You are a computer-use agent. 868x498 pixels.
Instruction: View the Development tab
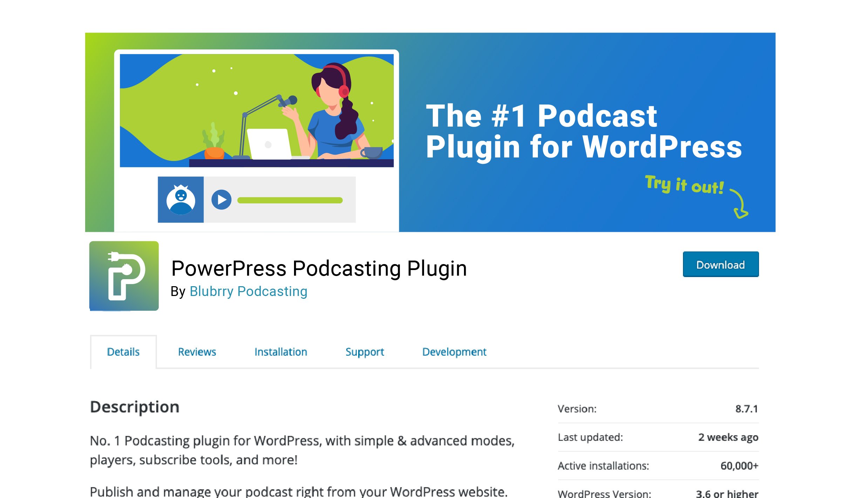(454, 352)
